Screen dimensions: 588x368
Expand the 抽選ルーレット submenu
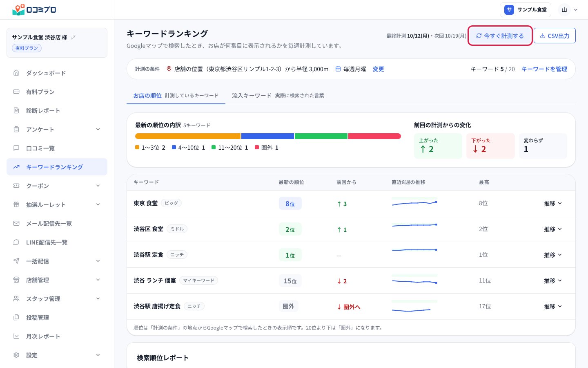point(98,204)
